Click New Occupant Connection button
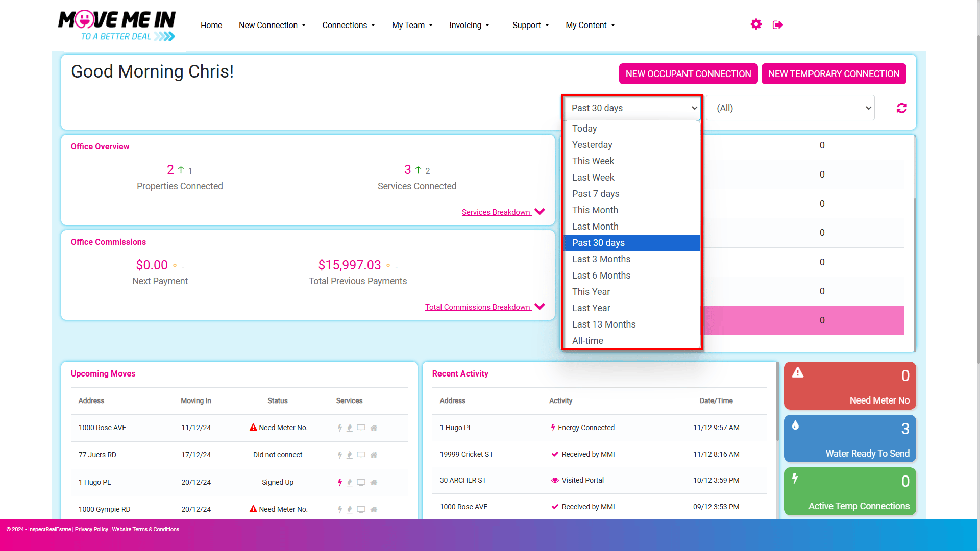980x551 pixels. click(688, 74)
